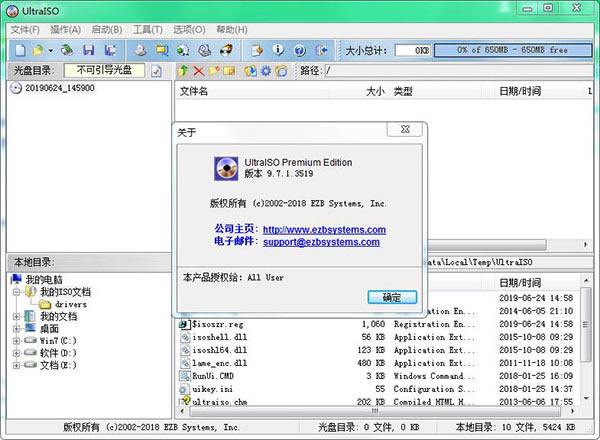
Task: Collapse the 我的ISO文档 tree node
Action: (16, 292)
